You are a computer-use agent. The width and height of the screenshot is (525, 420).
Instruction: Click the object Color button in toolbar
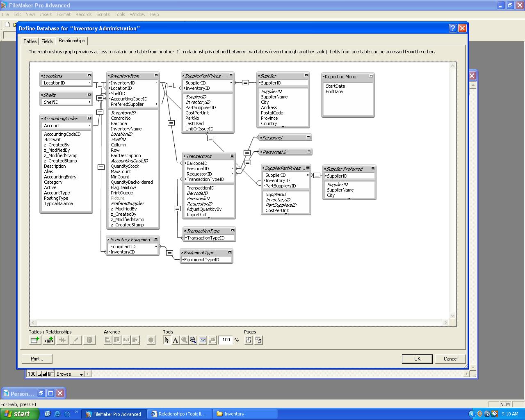[151, 340]
